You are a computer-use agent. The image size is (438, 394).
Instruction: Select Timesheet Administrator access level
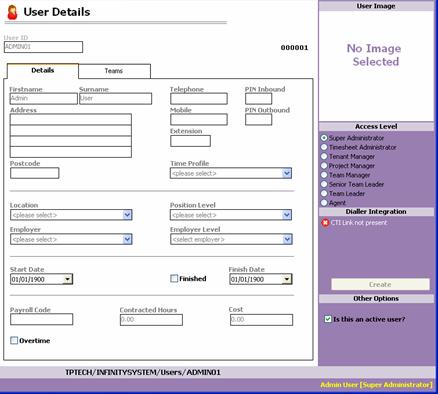(x=324, y=147)
